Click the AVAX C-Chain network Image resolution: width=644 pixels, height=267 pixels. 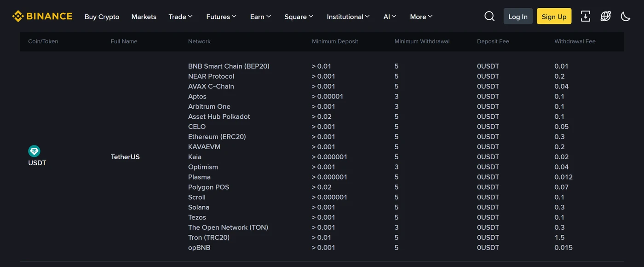point(211,87)
